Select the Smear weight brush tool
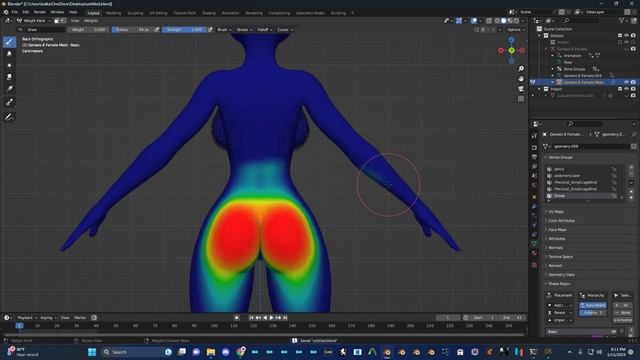The height and width of the screenshot is (360, 640). 9,77
